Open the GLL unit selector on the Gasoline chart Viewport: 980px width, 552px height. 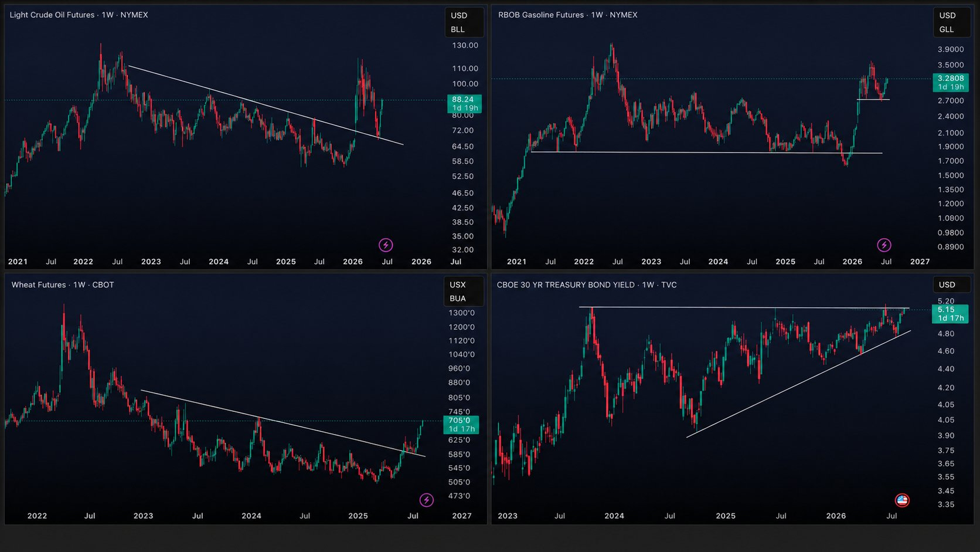tap(947, 29)
